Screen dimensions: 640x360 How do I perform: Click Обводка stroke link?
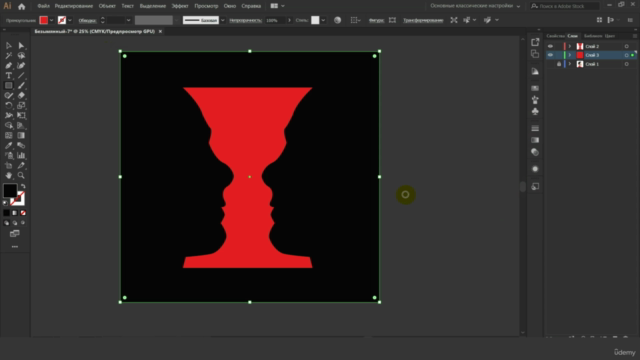tap(87, 20)
